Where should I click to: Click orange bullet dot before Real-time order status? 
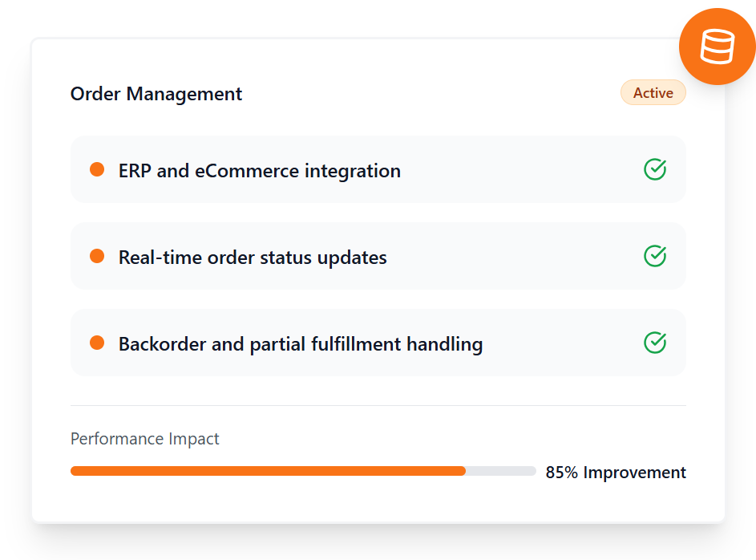pyautogui.click(x=97, y=256)
